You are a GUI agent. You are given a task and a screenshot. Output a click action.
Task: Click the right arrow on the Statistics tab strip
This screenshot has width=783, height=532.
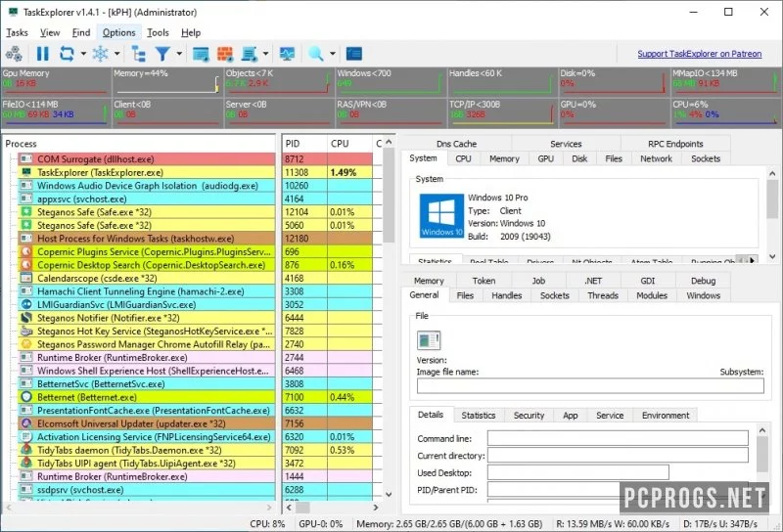point(752,260)
